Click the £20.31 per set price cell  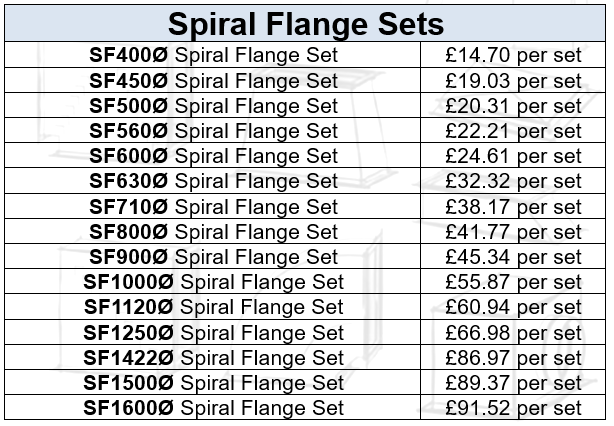pyautogui.click(x=513, y=105)
